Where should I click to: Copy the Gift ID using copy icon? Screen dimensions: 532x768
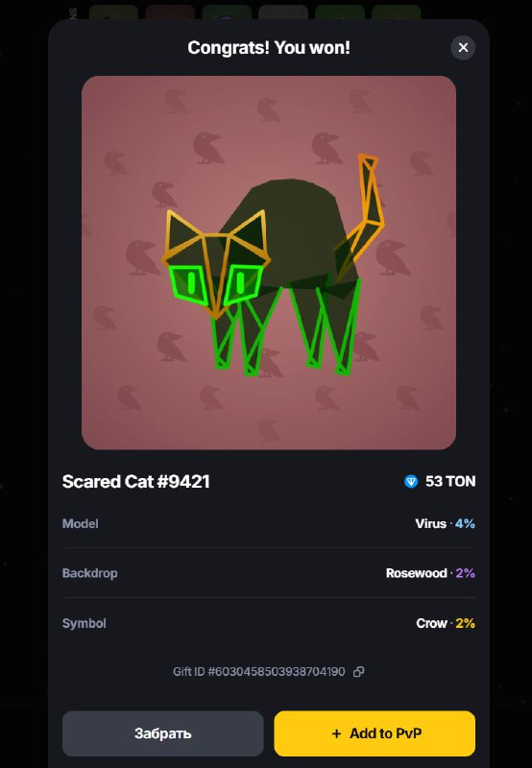(x=358, y=671)
